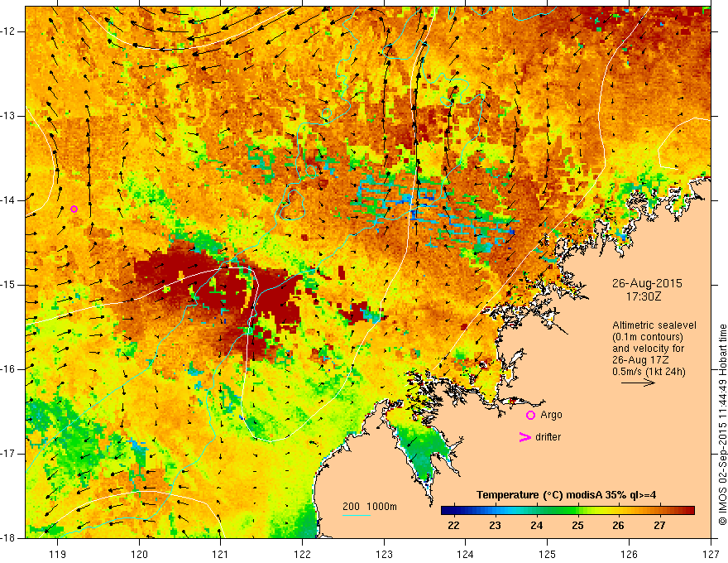The image size is (728, 563).
Task: Click the longitude axis label 127
Action: (x=711, y=554)
